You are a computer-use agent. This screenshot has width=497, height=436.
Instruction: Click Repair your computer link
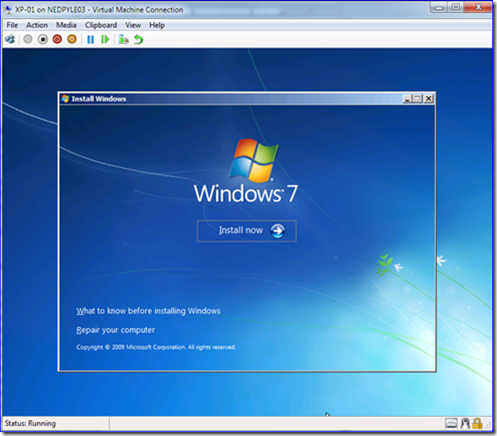tap(115, 330)
